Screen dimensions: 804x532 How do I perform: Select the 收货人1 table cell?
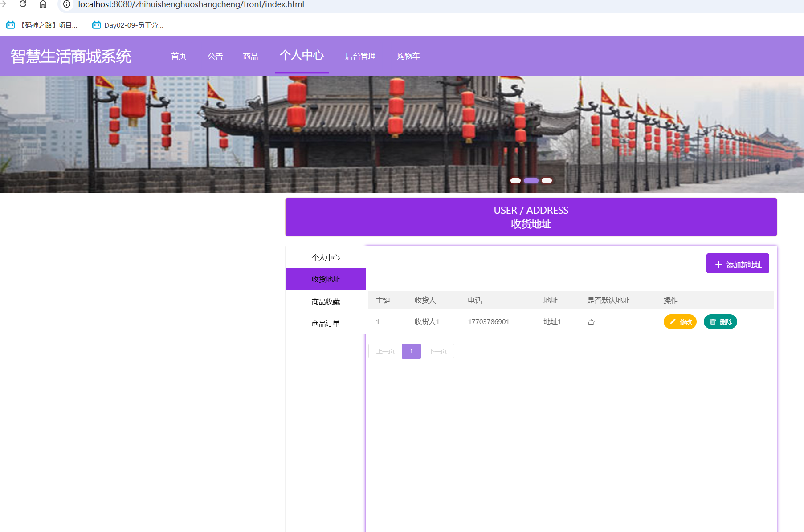click(427, 321)
